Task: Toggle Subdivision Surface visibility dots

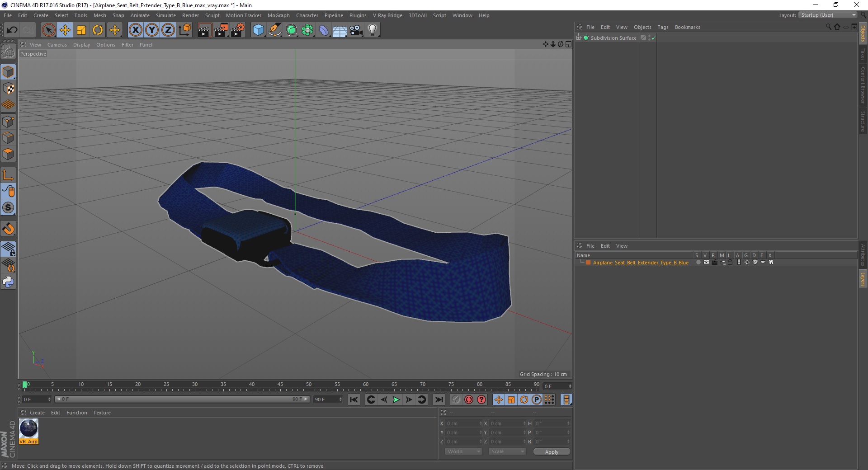Action: click(x=649, y=38)
